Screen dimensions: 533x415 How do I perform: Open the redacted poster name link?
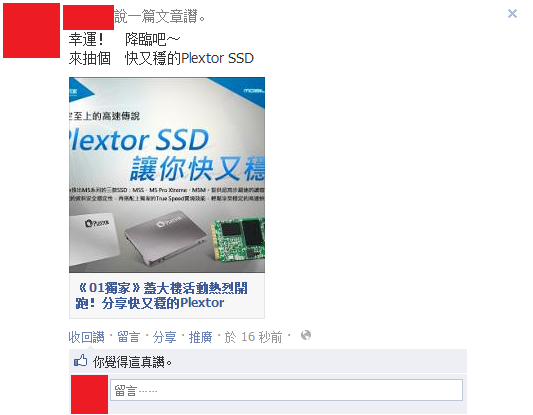coord(88,17)
